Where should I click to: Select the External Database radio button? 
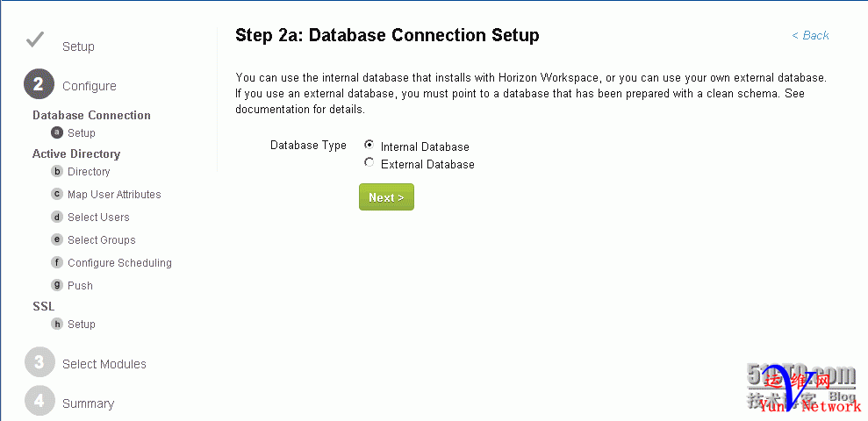tap(369, 162)
